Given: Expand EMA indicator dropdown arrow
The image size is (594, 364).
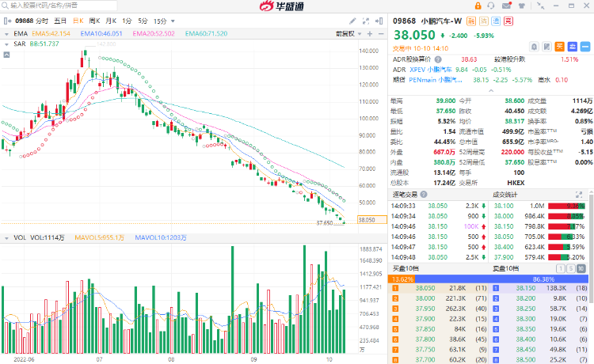Looking at the screenshot, I should (6, 34).
